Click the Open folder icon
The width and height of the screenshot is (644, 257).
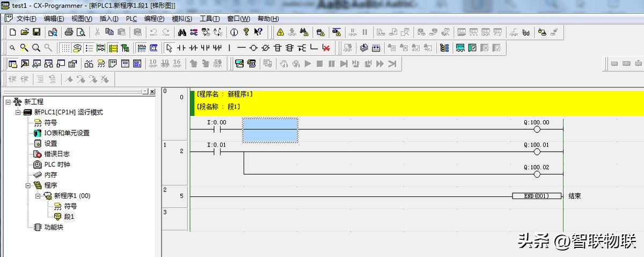pos(25,32)
